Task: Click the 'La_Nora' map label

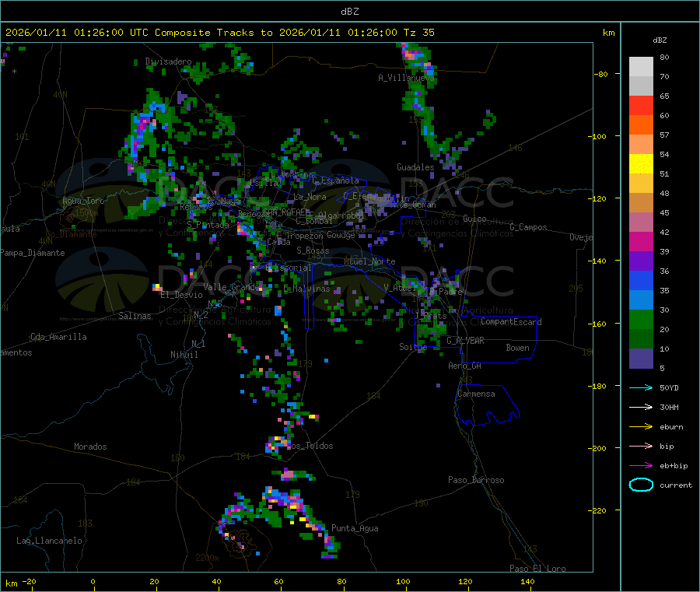Action: pos(310,197)
